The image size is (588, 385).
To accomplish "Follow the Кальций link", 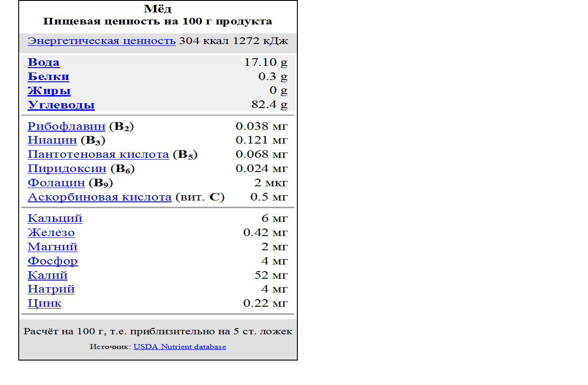I will [x=55, y=218].
